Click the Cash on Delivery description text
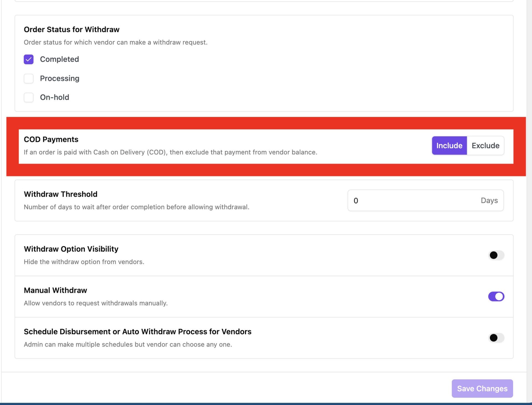The height and width of the screenshot is (405, 532). [170, 152]
